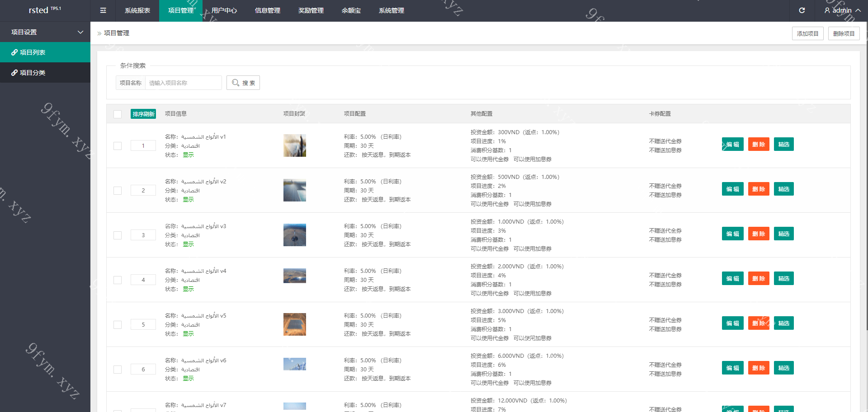The image size is (868, 412).
Task: Check the checkbox for project v2
Action: tap(118, 191)
